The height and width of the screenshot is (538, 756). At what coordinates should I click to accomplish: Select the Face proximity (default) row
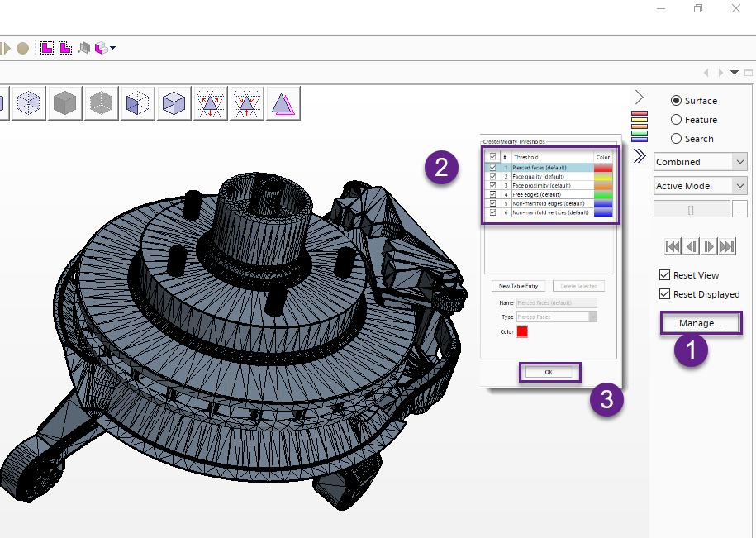[x=549, y=185]
